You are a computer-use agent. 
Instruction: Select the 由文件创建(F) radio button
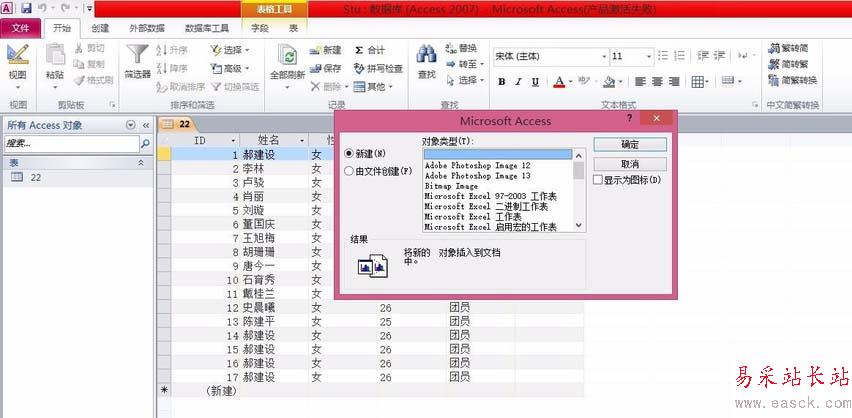click(x=349, y=171)
